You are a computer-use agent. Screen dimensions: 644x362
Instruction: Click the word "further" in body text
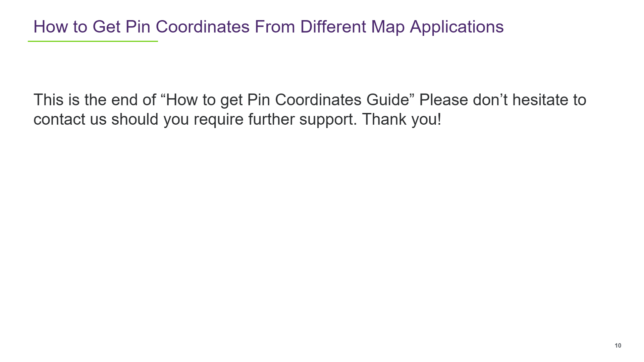coord(271,119)
